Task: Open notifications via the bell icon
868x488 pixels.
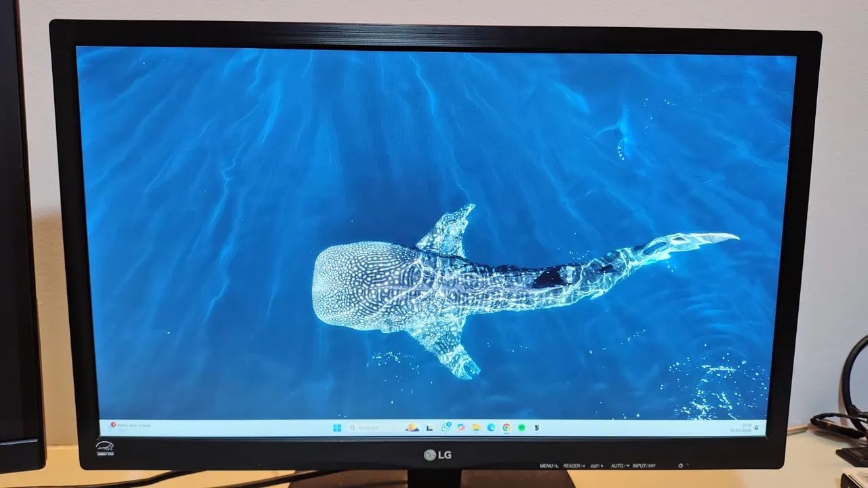Action: click(x=756, y=428)
